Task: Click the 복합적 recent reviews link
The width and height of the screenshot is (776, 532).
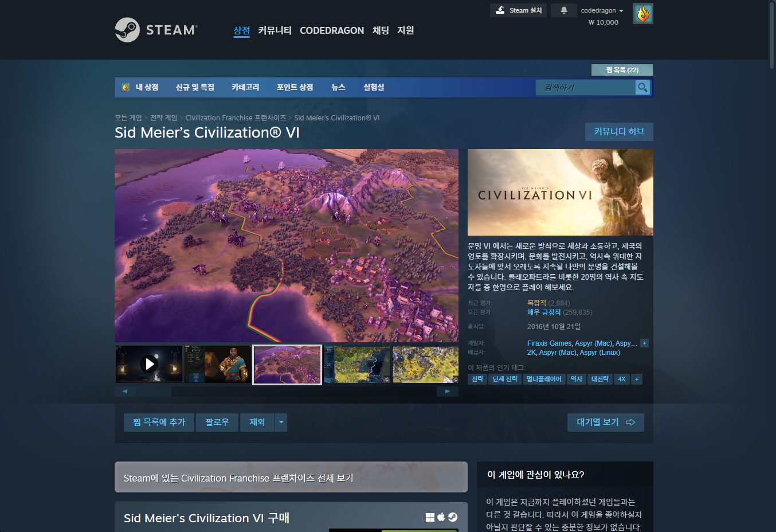Action: pos(536,303)
